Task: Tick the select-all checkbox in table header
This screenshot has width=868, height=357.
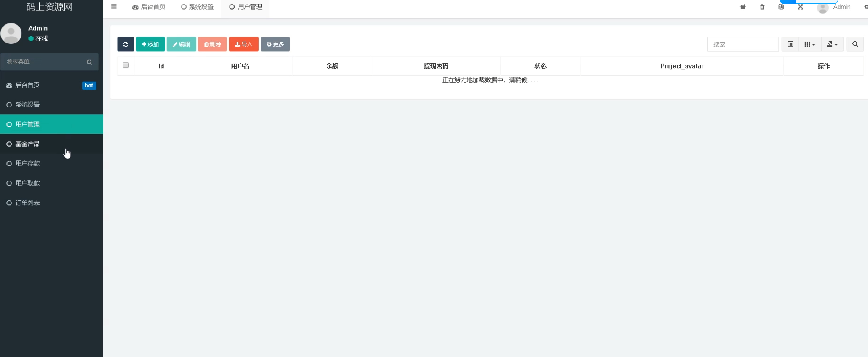Action: click(x=126, y=65)
